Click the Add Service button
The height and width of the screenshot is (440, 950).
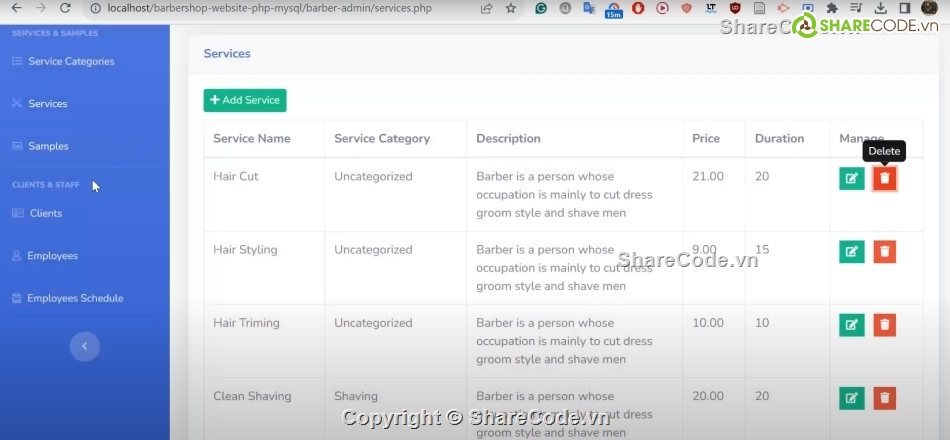[x=245, y=100]
